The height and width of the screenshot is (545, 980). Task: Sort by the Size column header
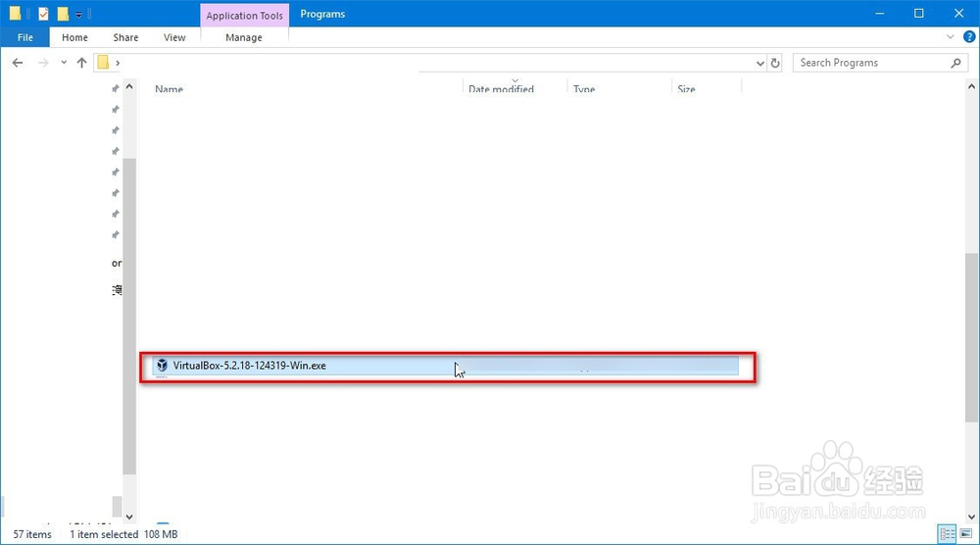[686, 89]
